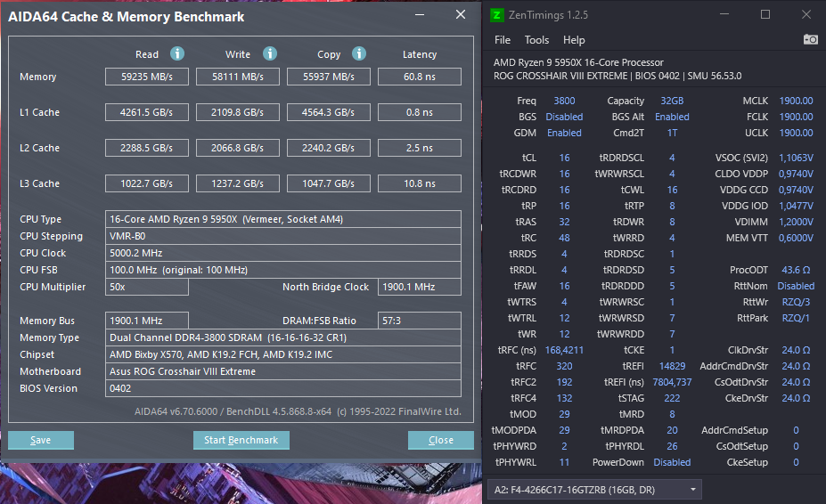This screenshot has height=504, width=826.
Task: Click the L2 Cache latency 2.5 ns value
Action: (420, 148)
